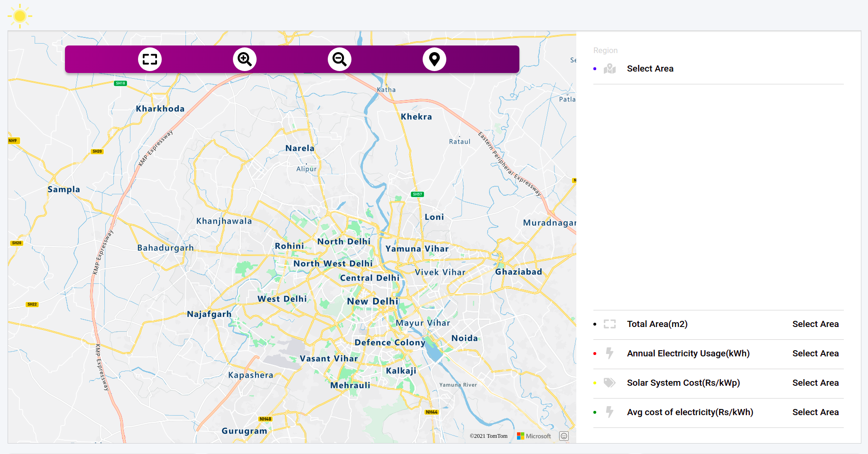The height and width of the screenshot is (454, 868).
Task: Click the price tag icon by Solar System Cost
Action: 610,383
